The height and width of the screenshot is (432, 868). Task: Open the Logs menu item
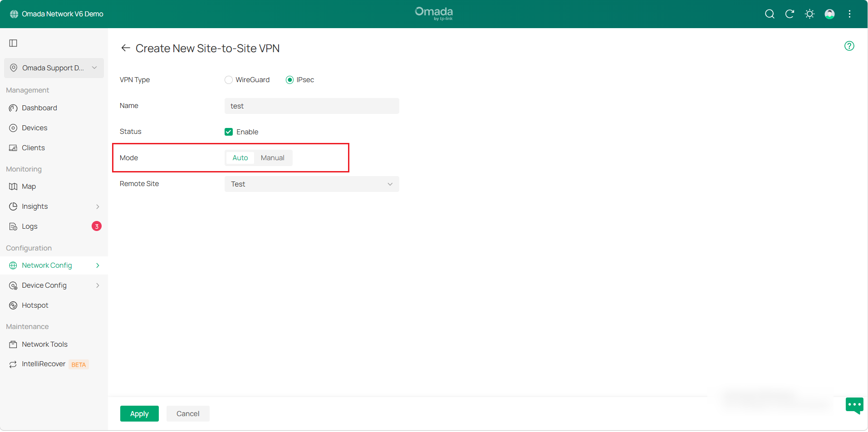coord(29,226)
